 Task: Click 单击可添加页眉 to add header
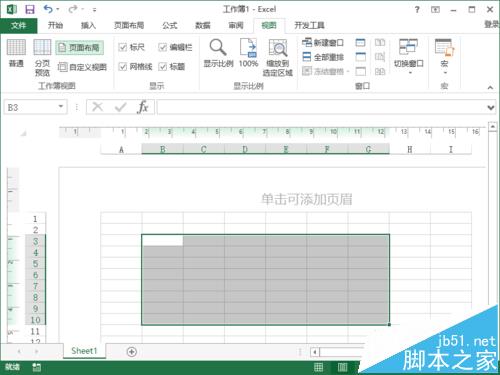(307, 199)
